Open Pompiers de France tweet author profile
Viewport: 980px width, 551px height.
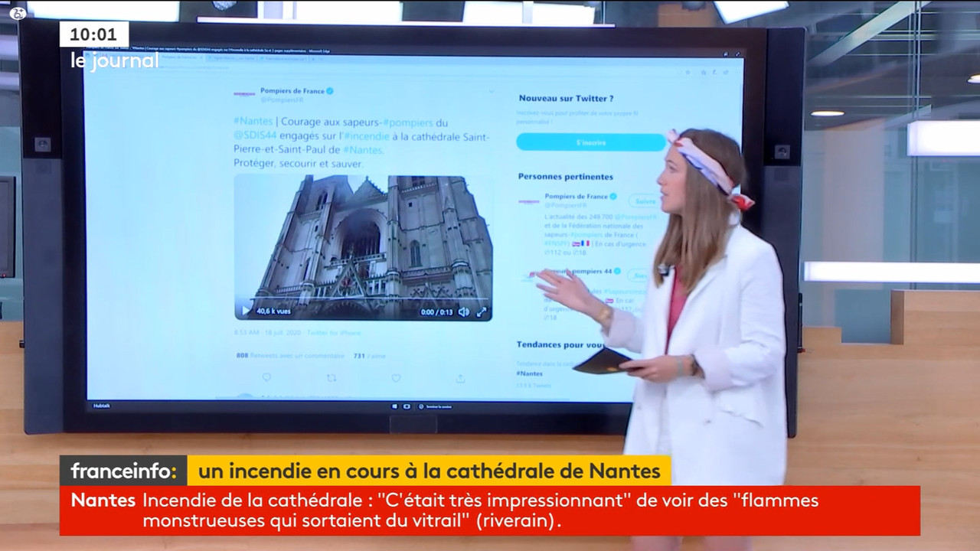(x=292, y=90)
